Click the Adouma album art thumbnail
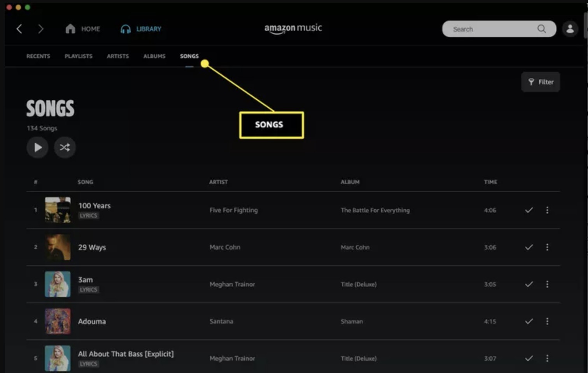Viewport: 588px width, 373px height. click(x=58, y=321)
